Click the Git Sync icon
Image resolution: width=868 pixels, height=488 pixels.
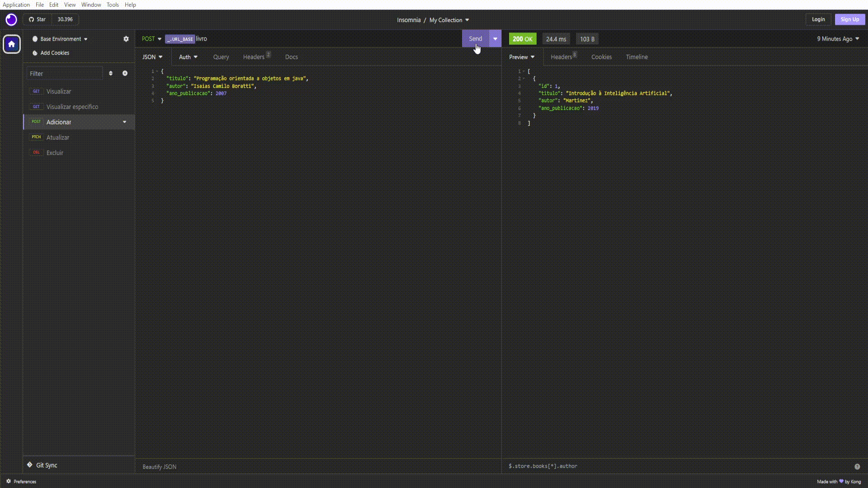tap(30, 465)
